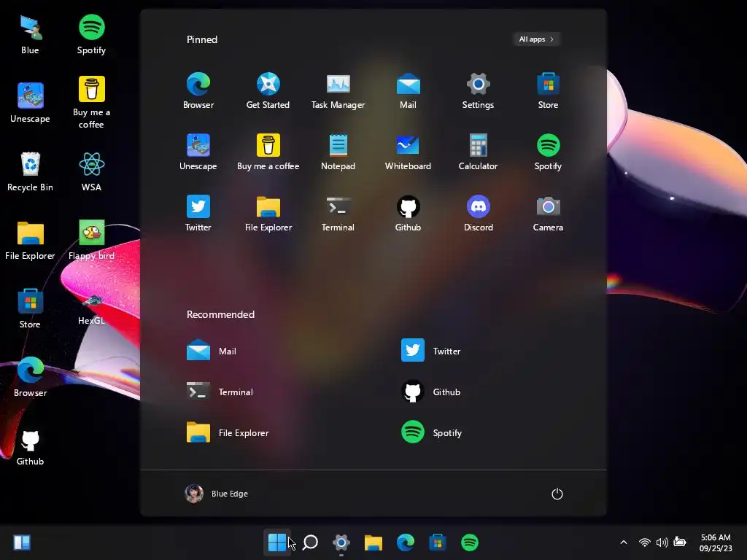Click the power button in Start menu
747x560 pixels.
557,494
